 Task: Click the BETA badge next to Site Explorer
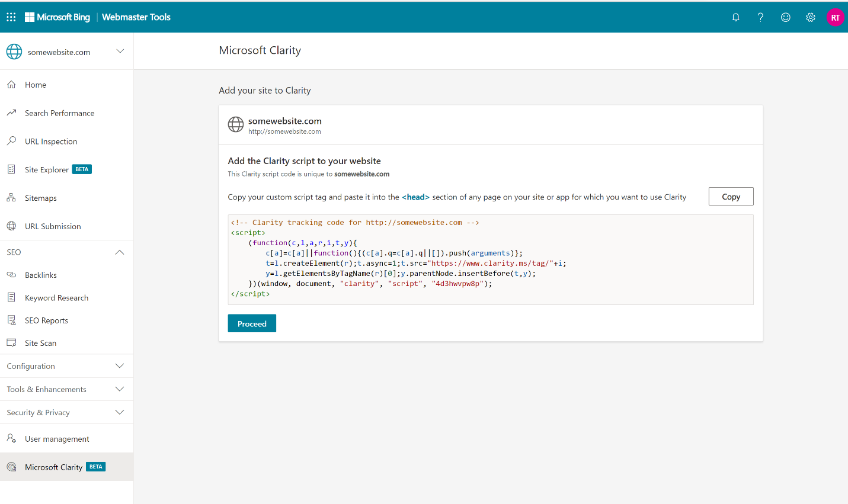click(x=82, y=169)
